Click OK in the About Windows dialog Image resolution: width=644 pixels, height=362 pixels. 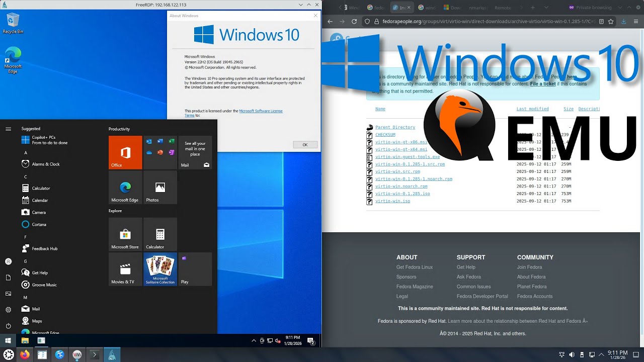[x=305, y=144]
